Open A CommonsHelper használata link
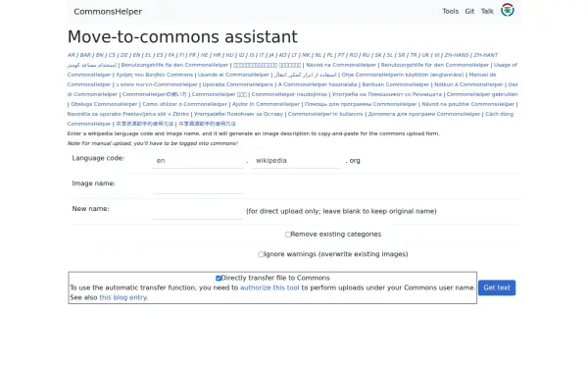This screenshot has width=588, height=368. coord(318,84)
